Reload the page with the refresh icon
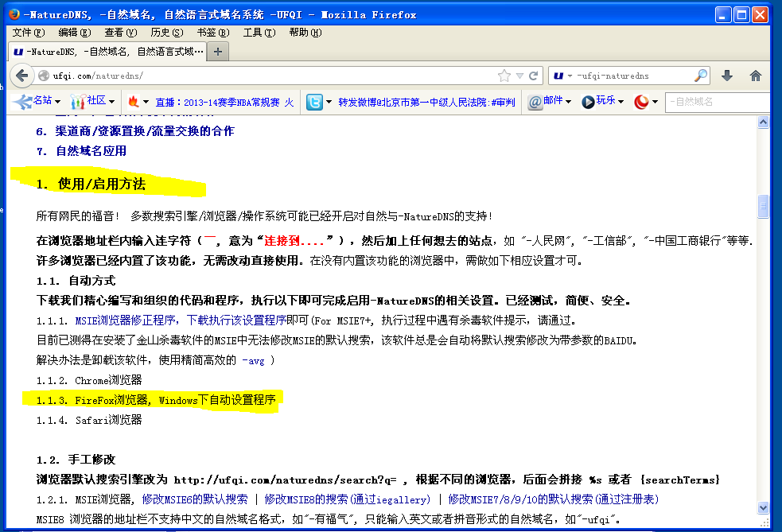Screen dimensions: 782x532 535,76
